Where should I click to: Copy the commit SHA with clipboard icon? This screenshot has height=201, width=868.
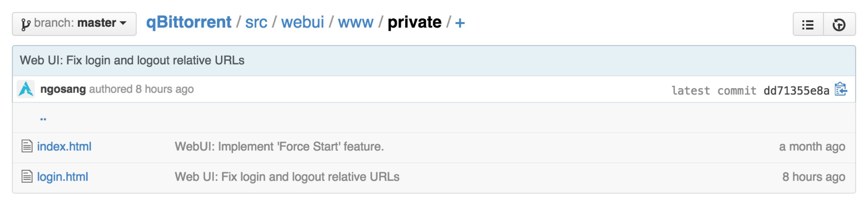pos(841,89)
